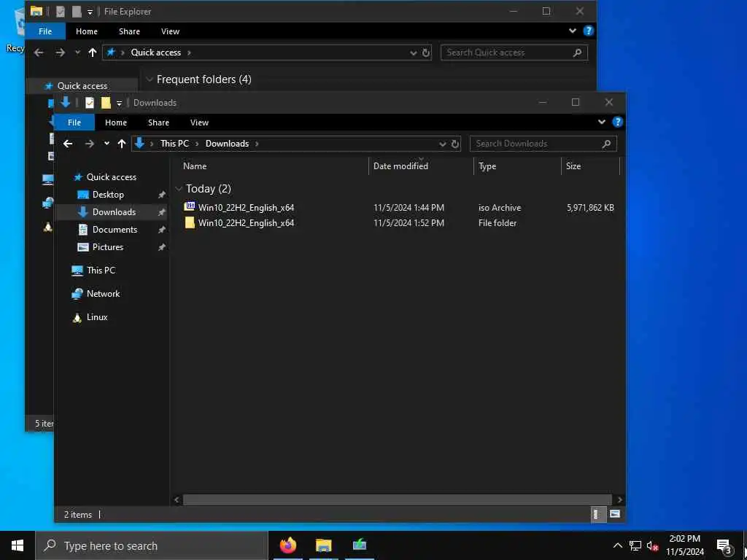The height and width of the screenshot is (560, 747).
Task: Open Customize Quick Access Toolbar dropdown in Downloads window
Action: (x=119, y=104)
